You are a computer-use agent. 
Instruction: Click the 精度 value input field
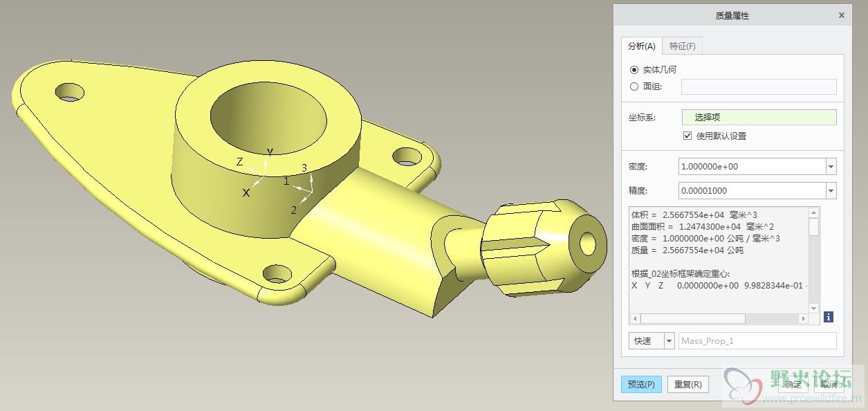[x=752, y=190]
